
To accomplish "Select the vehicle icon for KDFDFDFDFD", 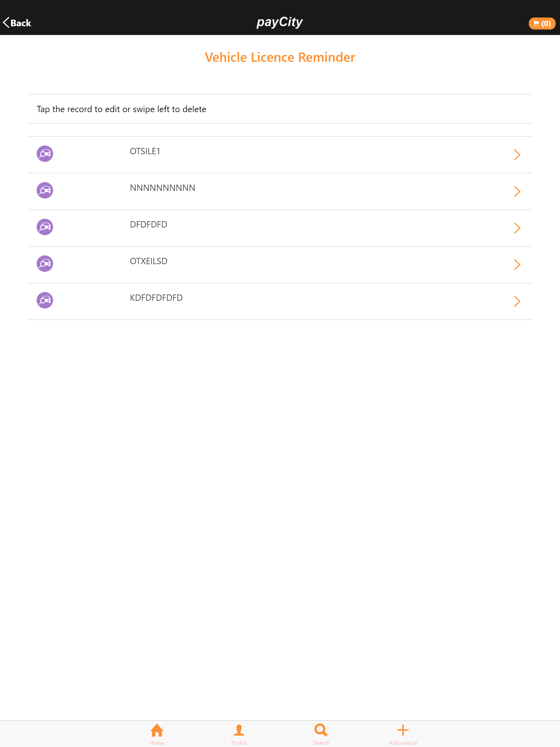I will [x=44, y=300].
